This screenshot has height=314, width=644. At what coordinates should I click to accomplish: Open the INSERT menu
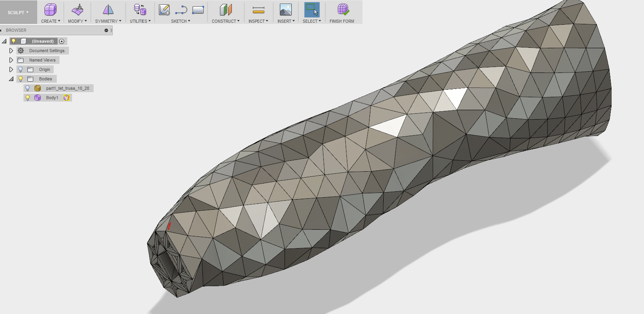[x=286, y=21]
